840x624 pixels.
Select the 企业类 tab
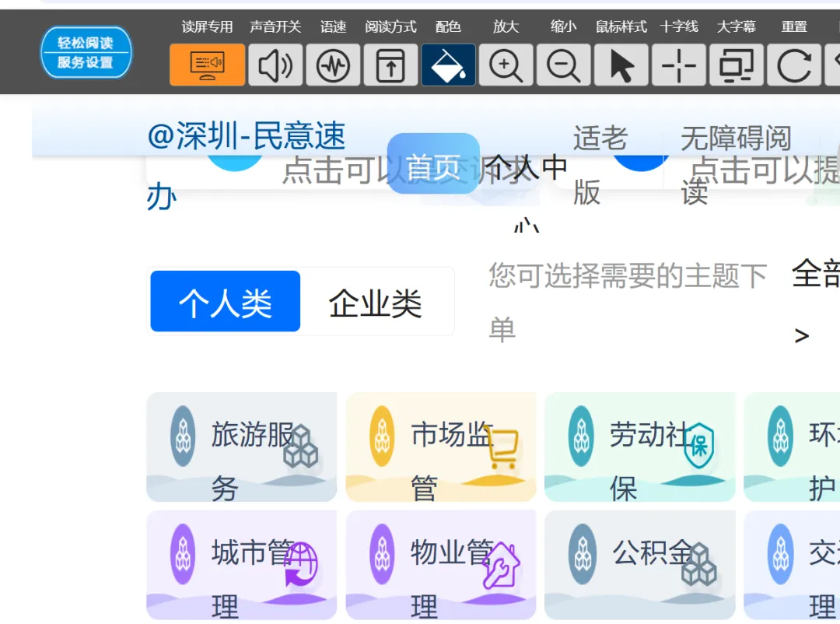click(x=375, y=303)
